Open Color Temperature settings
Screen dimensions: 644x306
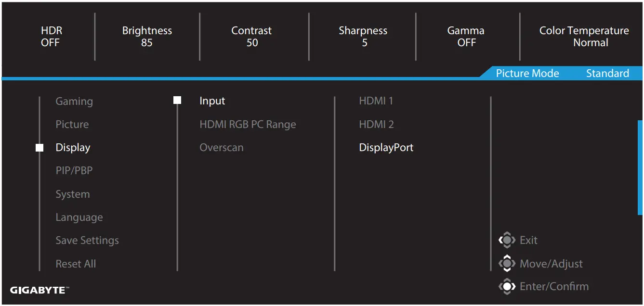(584, 36)
